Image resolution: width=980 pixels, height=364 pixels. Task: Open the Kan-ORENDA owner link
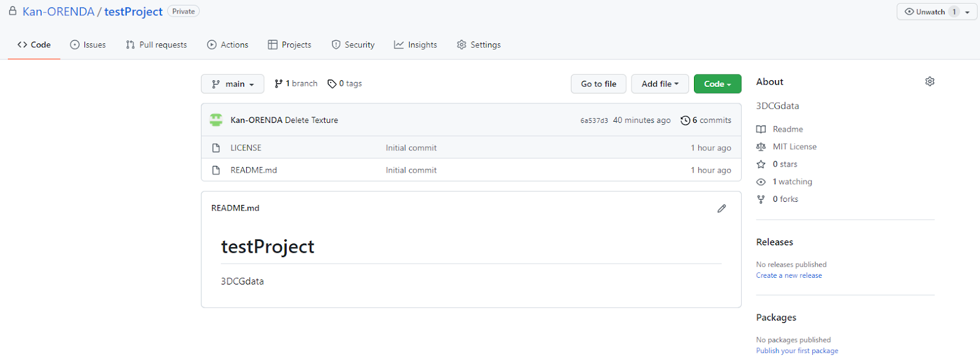pyautogui.click(x=58, y=12)
